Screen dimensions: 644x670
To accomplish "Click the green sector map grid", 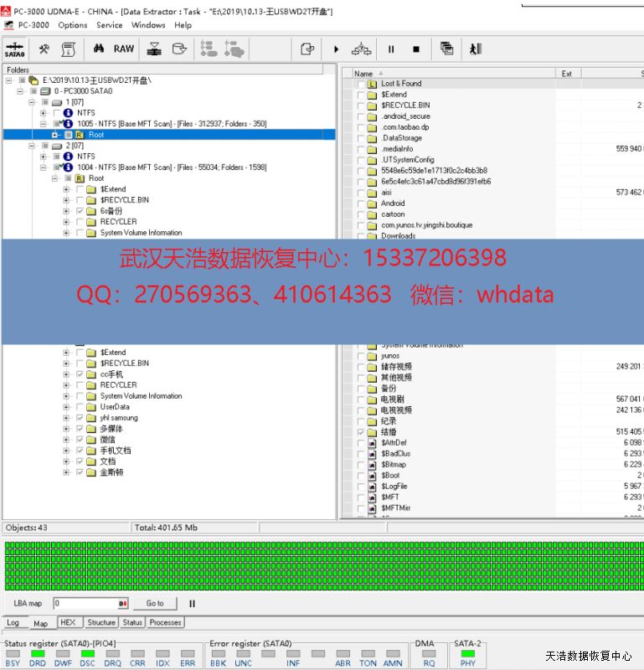I will (x=322, y=564).
